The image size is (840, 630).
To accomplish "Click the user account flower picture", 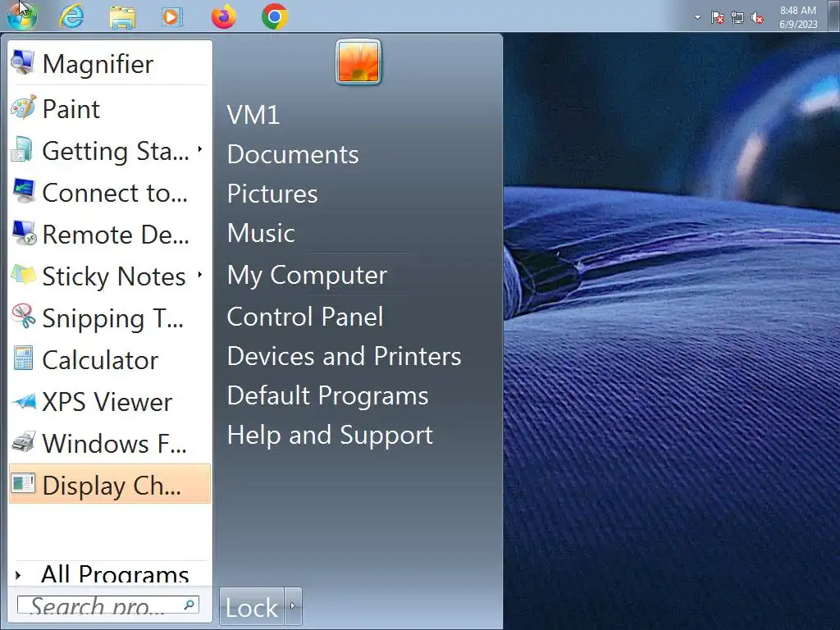I will pos(358,62).
